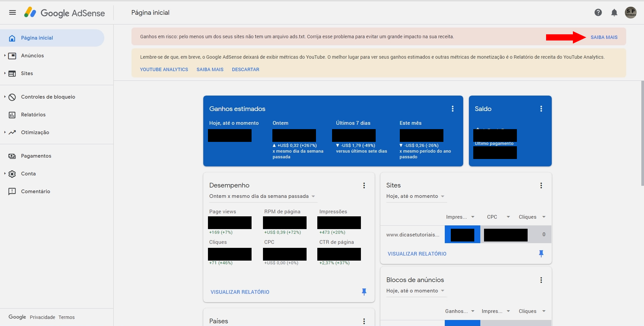Click VISUALIZAR RELATÓRIO in Desempenho card
Screen dimensions: 644x326
240,292
